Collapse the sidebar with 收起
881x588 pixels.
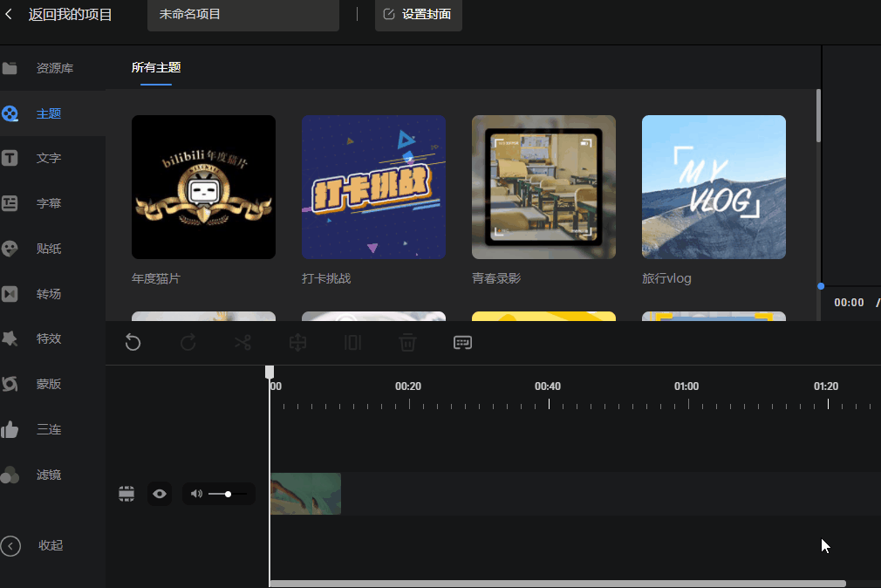tap(35, 545)
